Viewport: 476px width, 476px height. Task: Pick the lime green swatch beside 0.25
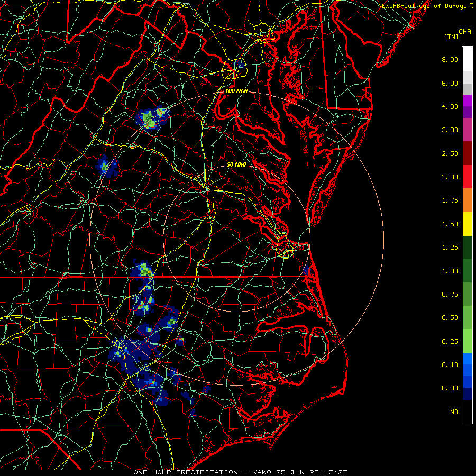[x=467, y=341]
